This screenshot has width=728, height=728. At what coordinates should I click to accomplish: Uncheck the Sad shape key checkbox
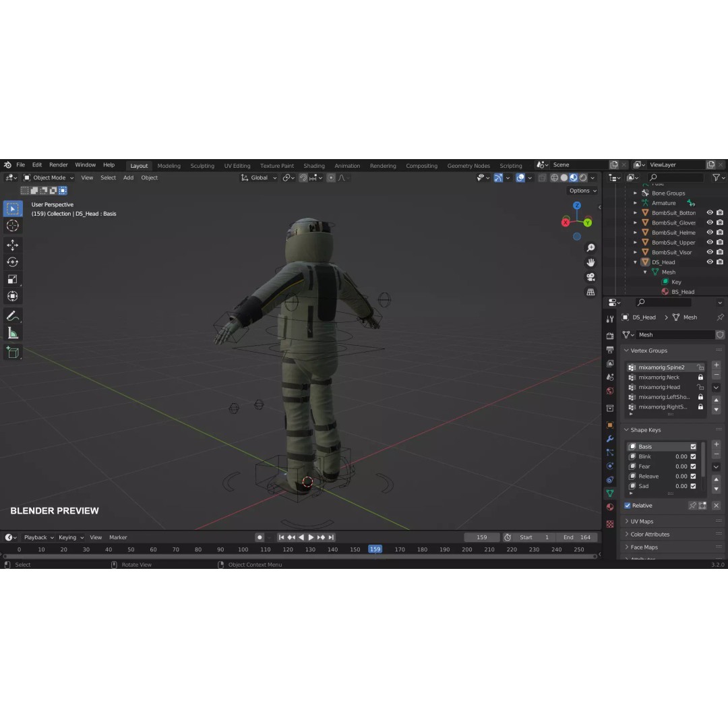pos(693,486)
